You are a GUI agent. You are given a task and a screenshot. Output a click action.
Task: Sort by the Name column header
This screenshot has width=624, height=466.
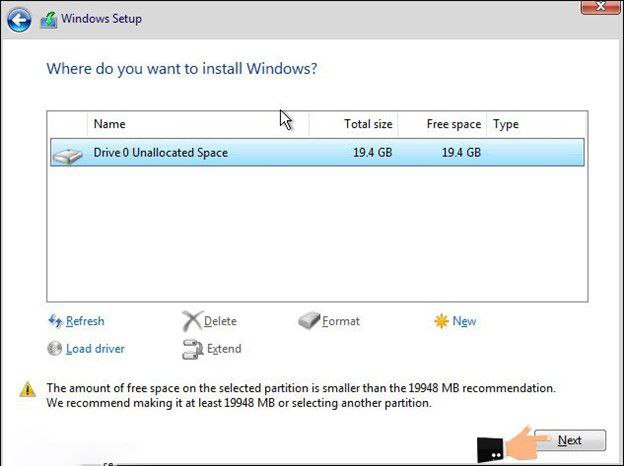pos(198,124)
